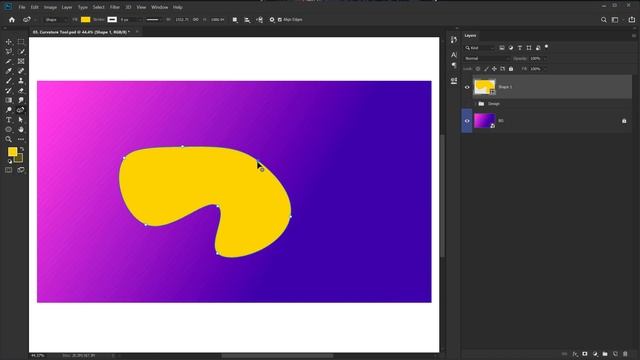Toggle the lock position button

click(494, 69)
